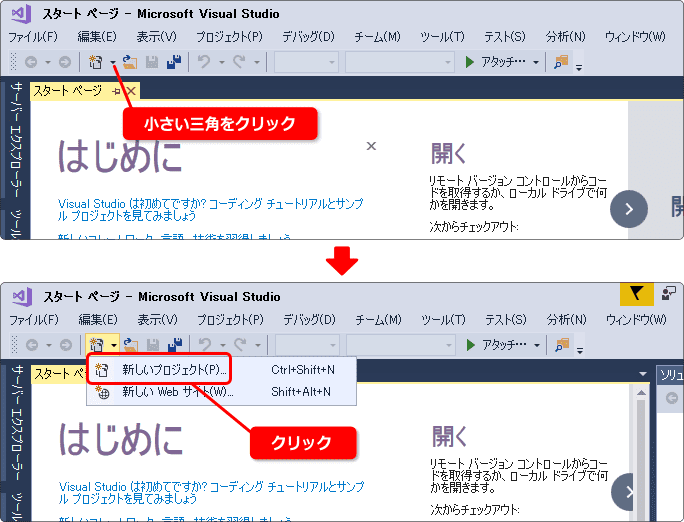
Task: Open チーム(M) menu in the upper window
Action: [377, 37]
